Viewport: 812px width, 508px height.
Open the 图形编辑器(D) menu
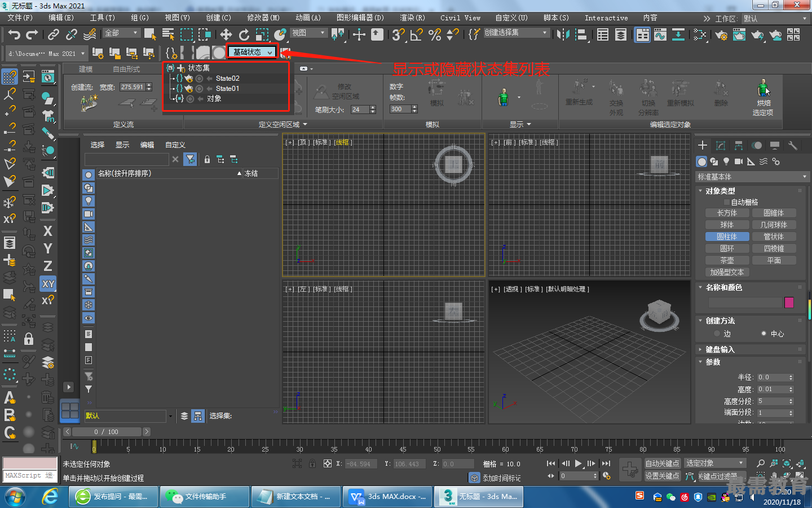360,18
